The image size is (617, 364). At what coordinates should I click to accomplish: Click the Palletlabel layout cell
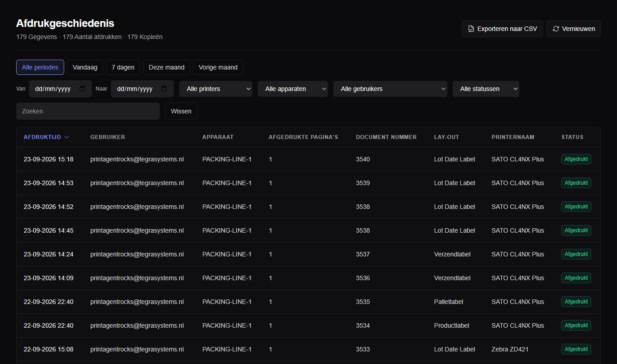pos(449,302)
